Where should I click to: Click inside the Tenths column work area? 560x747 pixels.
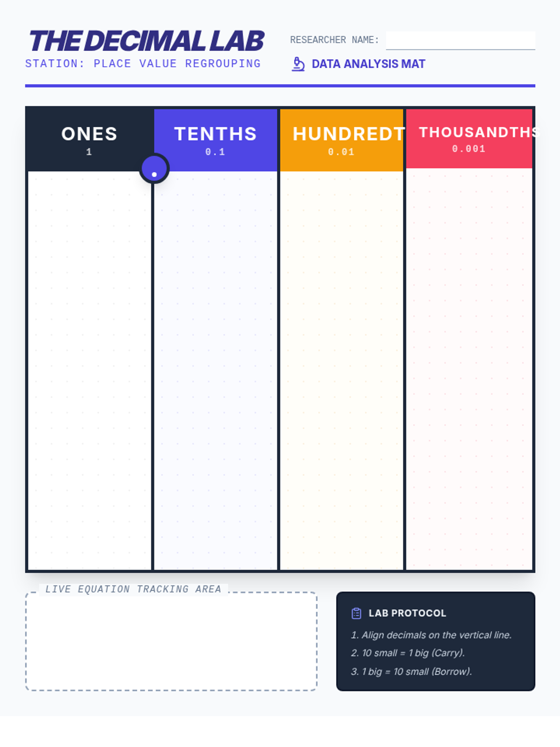216,370
